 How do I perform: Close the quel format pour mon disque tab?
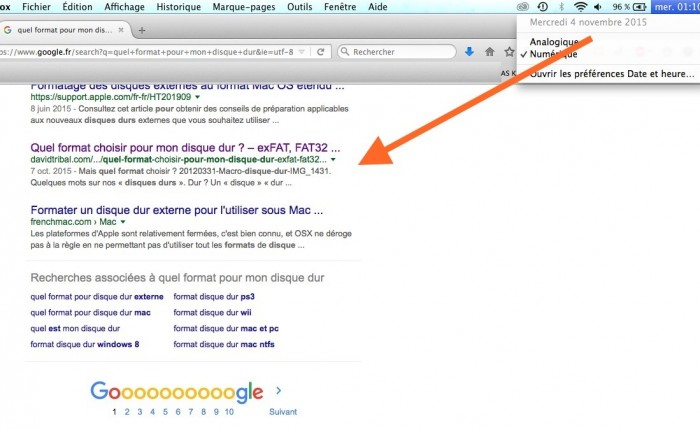point(121,30)
